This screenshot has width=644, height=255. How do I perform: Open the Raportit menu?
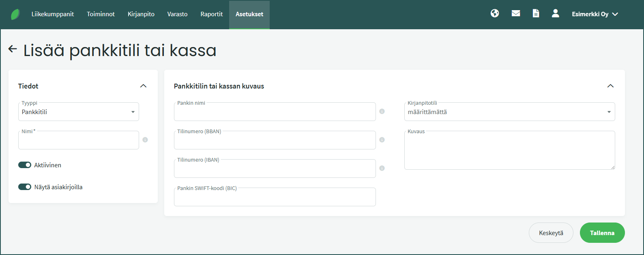[212, 14]
